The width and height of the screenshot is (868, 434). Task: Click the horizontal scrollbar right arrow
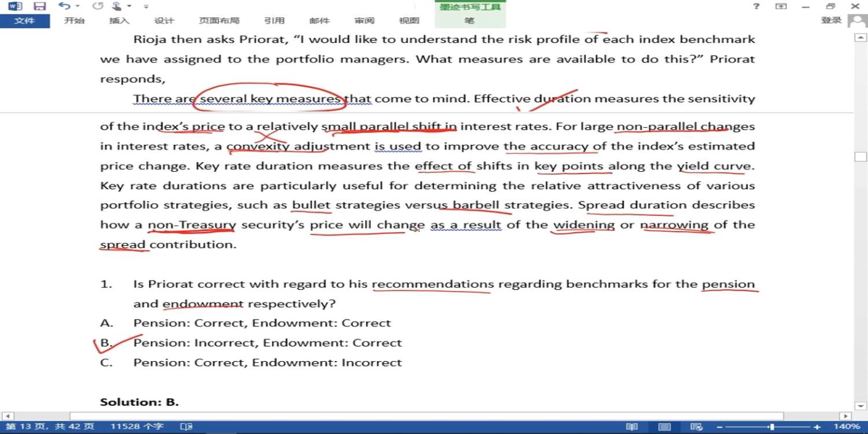point(845,416)
